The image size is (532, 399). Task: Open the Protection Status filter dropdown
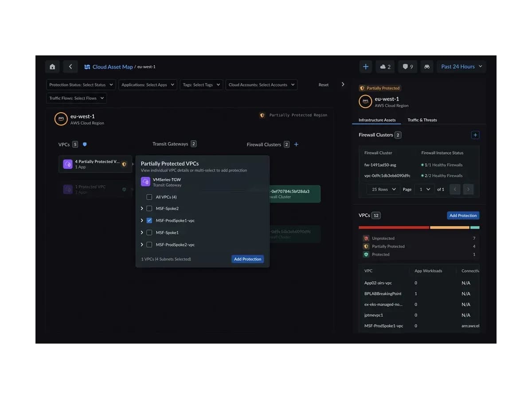pos(81,85)
